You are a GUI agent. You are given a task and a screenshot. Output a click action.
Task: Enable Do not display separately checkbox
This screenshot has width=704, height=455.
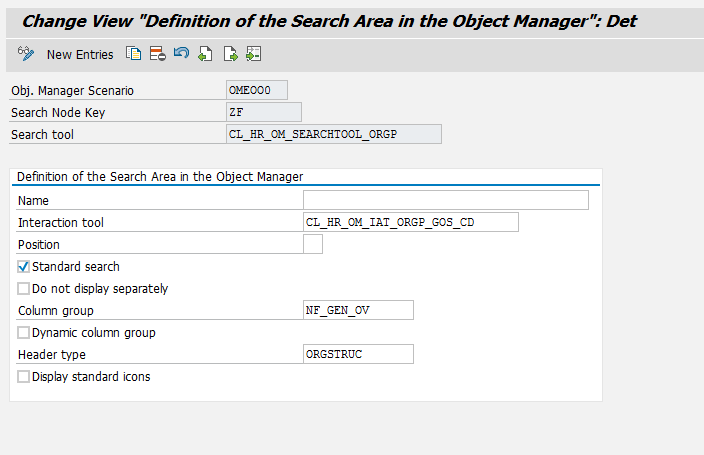point(24,289)
